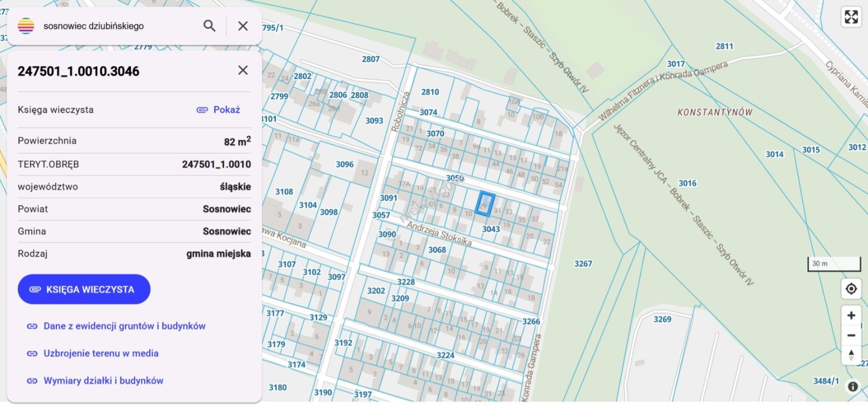The image size is (868, 413).
Task: Enter fullscreen map mode
Action: coord(851,17)
